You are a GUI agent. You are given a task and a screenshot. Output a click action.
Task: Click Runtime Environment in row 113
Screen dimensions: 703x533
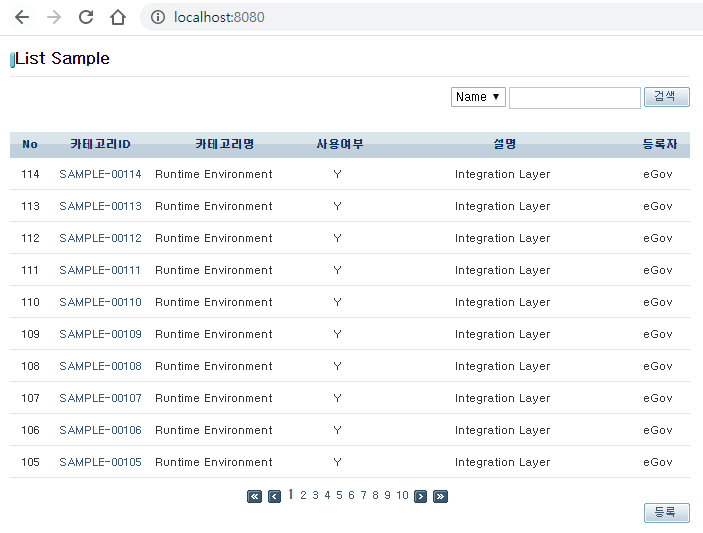tap(214, 206)
